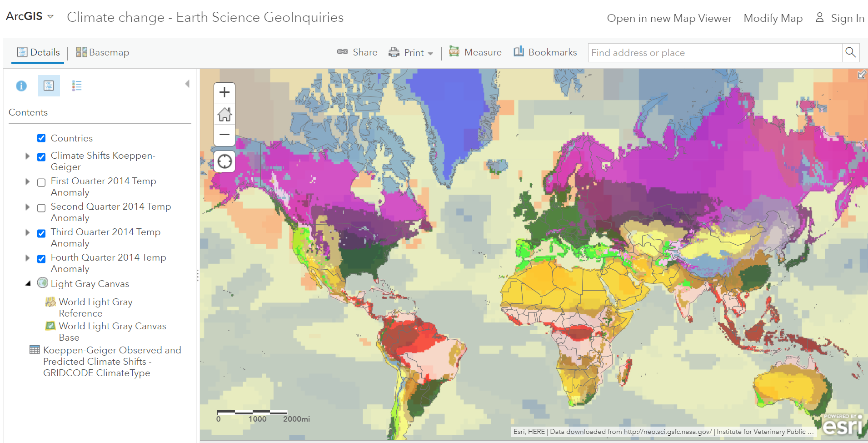Click the Countries layer name
868x443 pixels.
[x=72, y=138]
